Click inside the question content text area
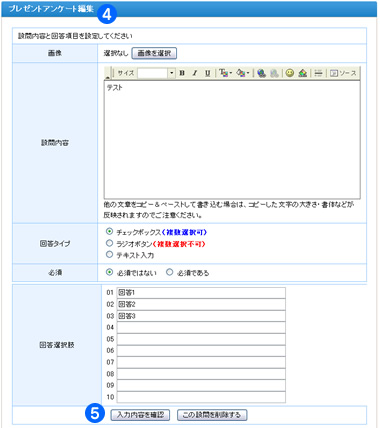Screen dimensions: 380x428 tap(232, 140)
